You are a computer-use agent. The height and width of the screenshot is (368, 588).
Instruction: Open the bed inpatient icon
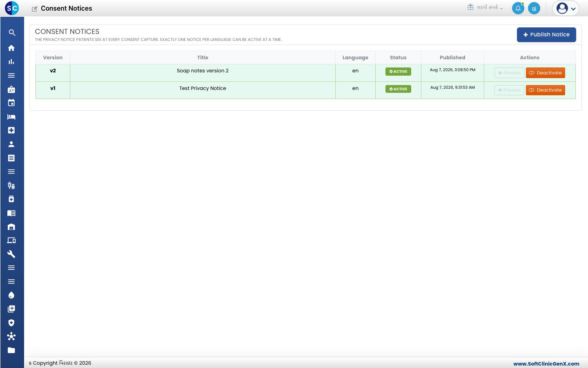coord(11,117)
